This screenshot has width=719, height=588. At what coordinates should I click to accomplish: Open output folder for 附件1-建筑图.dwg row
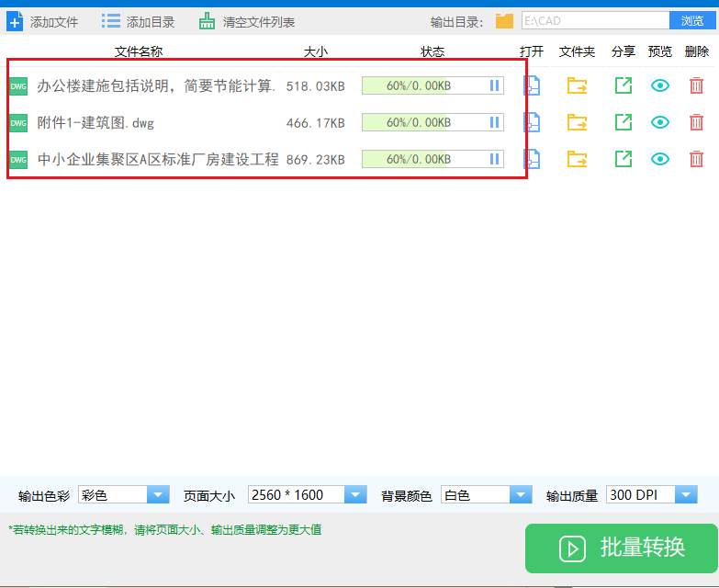(x=577, y=122)
